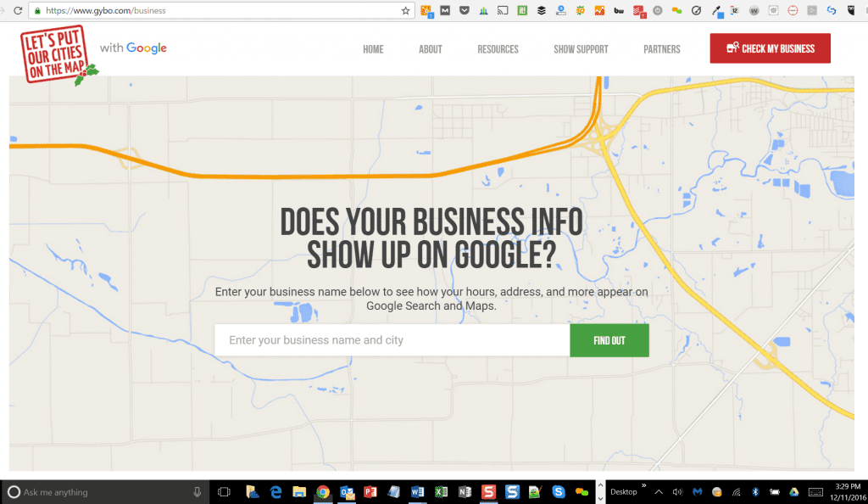The image size is (868, 504).
Task: Click the green FIND OUT button
Action: [609, 339]
